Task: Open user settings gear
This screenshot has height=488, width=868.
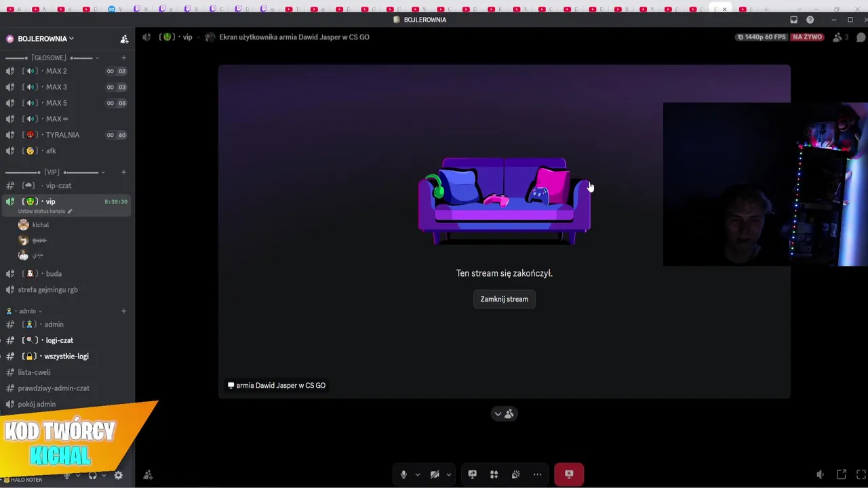Action: pos(119,476)
